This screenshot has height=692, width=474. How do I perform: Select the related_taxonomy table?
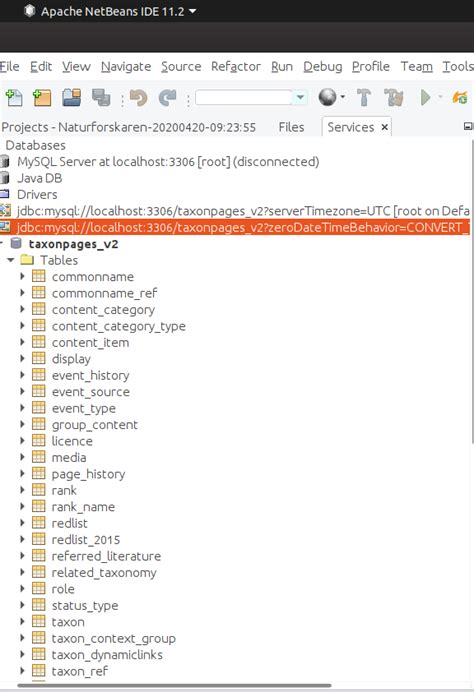point(104,572)
